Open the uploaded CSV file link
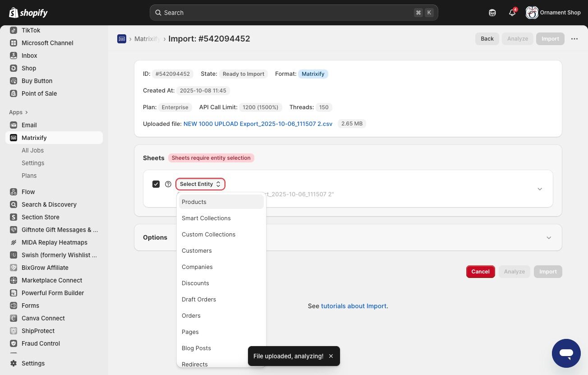 pyautogui.click(x=258, y=124)
